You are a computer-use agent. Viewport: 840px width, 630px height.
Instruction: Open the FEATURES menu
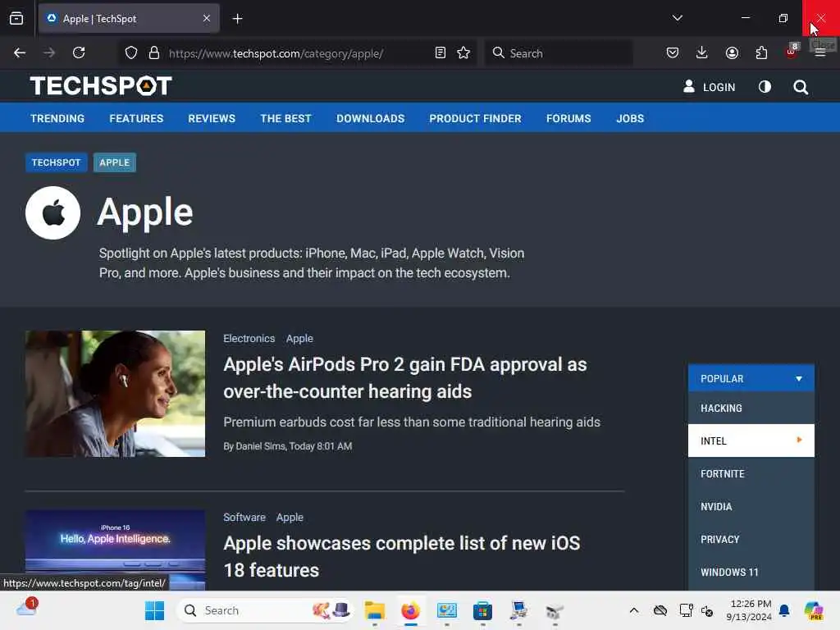[136, 118]
